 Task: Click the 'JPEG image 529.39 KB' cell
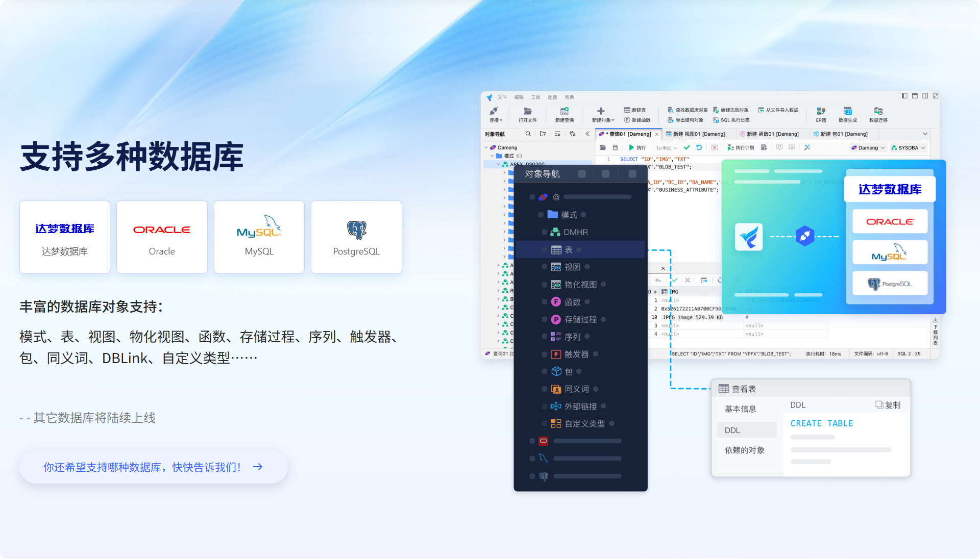click(692, 318)
